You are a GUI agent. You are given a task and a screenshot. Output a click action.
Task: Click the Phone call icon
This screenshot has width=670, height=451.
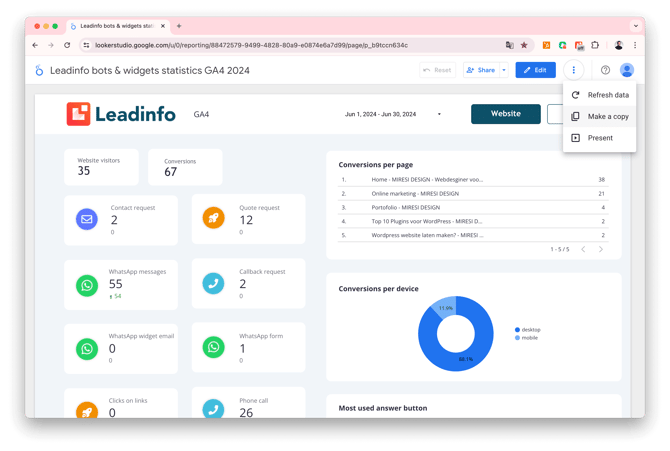213,409
